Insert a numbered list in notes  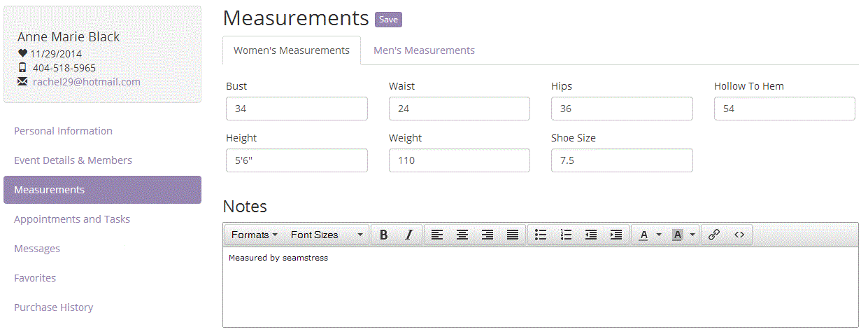(566, 235)
